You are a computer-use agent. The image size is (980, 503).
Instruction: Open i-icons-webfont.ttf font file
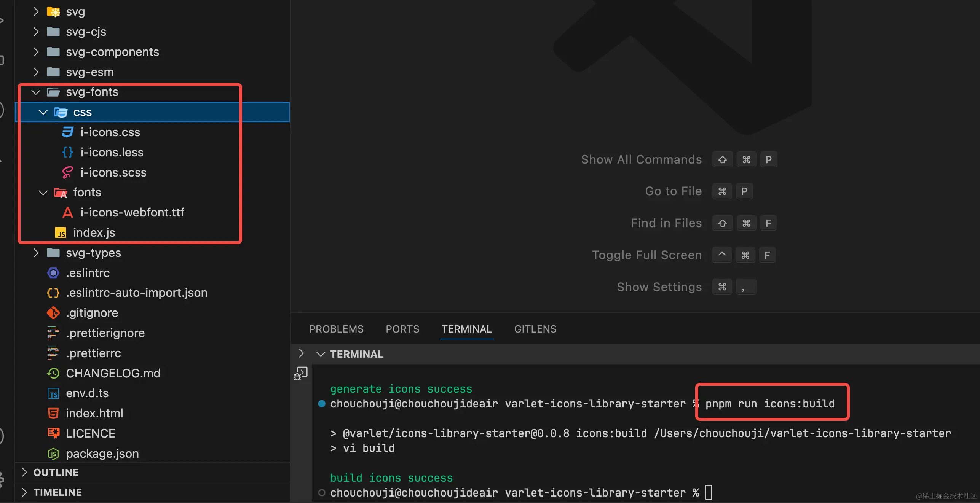(132, 212)
